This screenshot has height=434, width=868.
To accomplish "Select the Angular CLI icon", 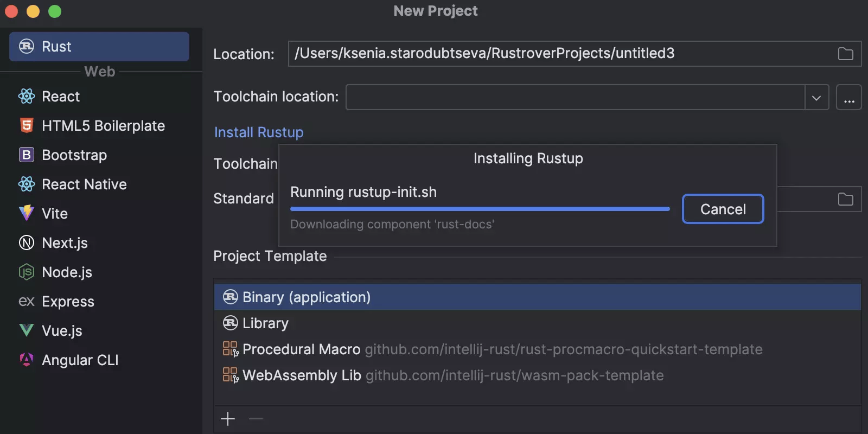I will coord(27,360).
